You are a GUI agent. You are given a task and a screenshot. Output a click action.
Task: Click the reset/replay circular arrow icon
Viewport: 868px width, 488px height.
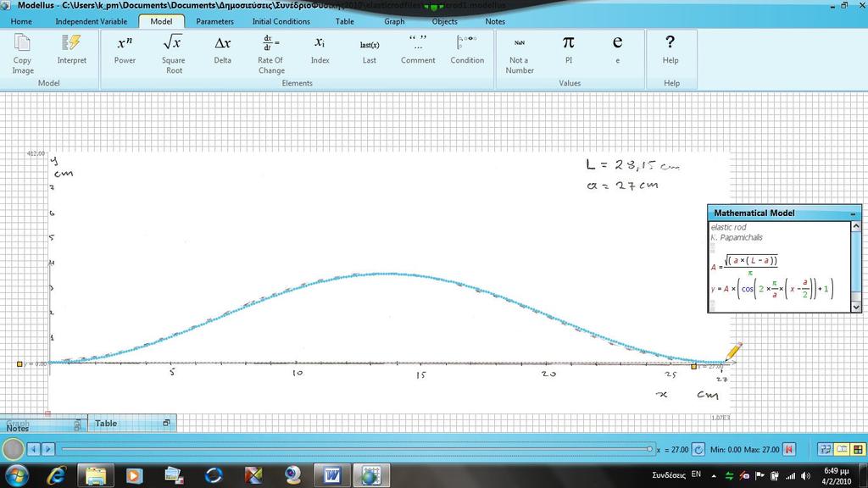[x=698, y=449]
